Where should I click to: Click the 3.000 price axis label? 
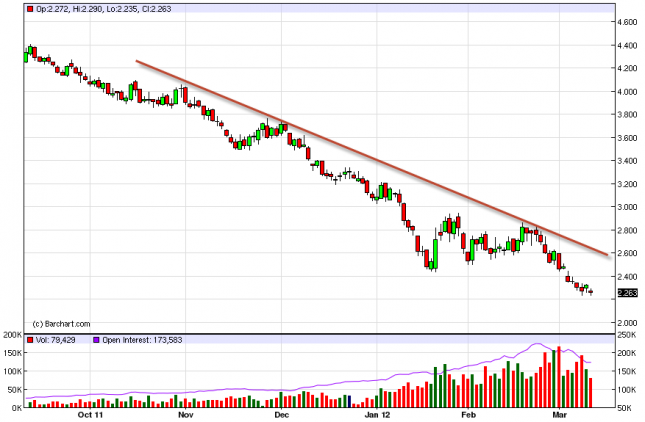[x=628, y=207]
